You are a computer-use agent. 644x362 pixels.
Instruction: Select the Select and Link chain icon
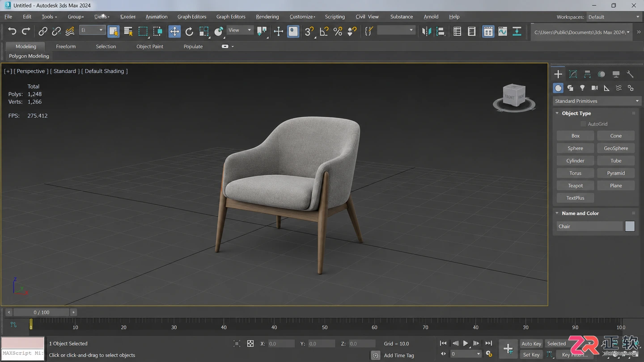click(x=42, y=31)
